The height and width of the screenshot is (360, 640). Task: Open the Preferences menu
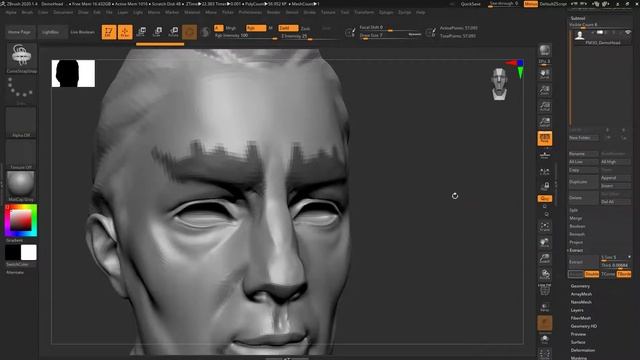click(x=250, y=12)
